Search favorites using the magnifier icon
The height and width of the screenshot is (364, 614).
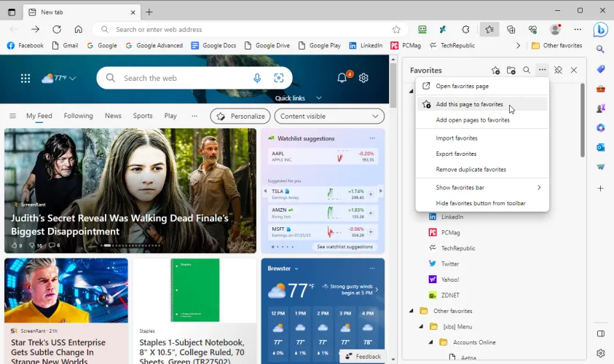tap(527, 71)
